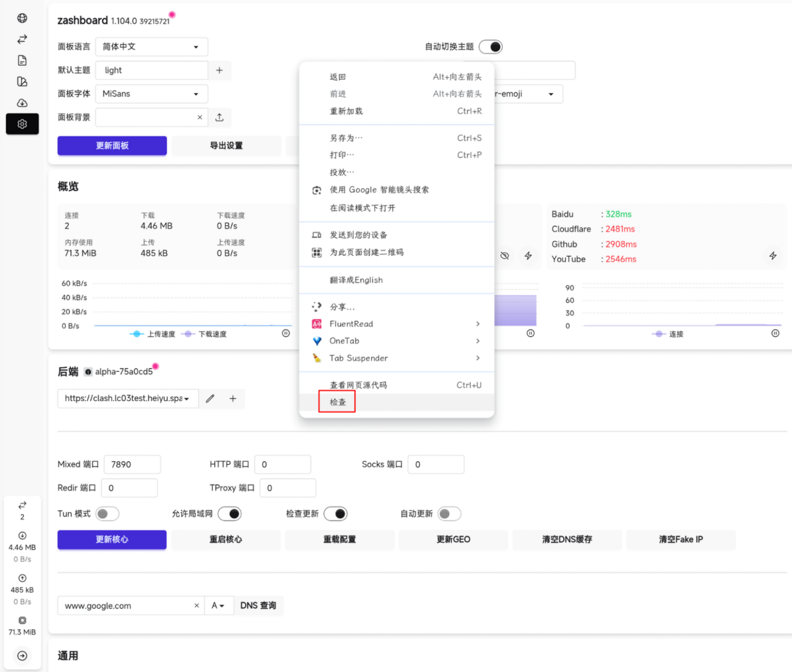792x672 pixels.
Task: Choose 翻译成English menu item
Action: coord(397,280)
